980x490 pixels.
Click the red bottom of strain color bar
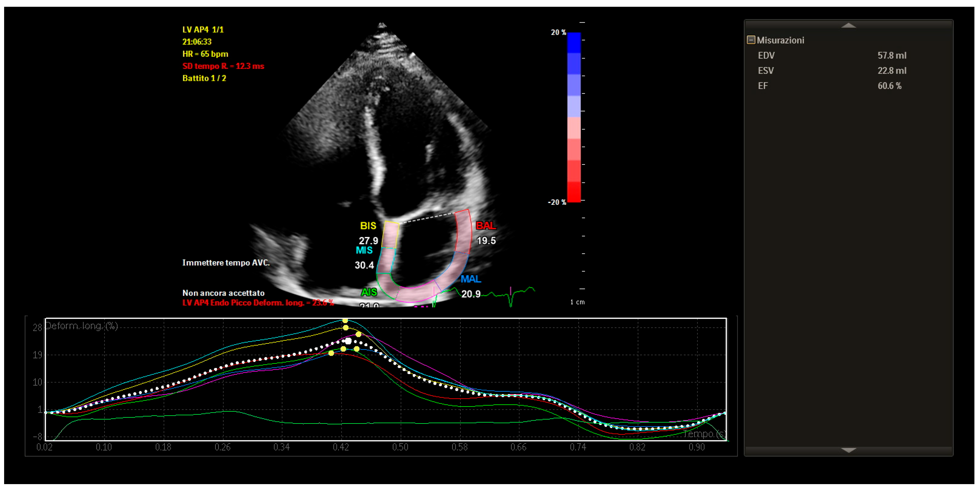click(574, 192)
